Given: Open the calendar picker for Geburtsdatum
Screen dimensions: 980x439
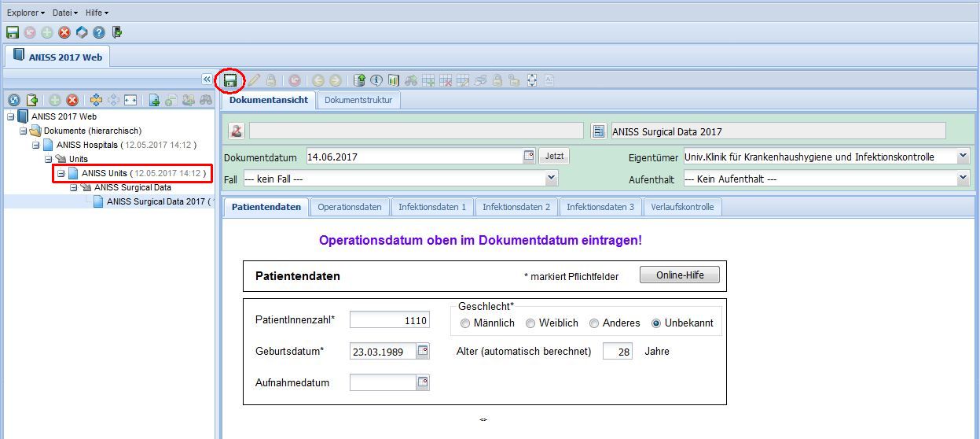Looking at the screenshot, I should coord(423,351).
